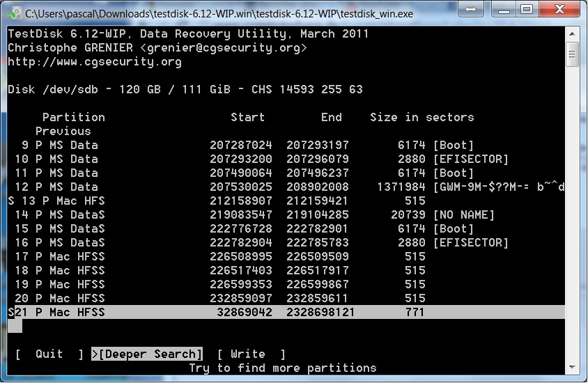The image size is (588, 383).
Task: Click the end value 2328698121
Action: 320,312
